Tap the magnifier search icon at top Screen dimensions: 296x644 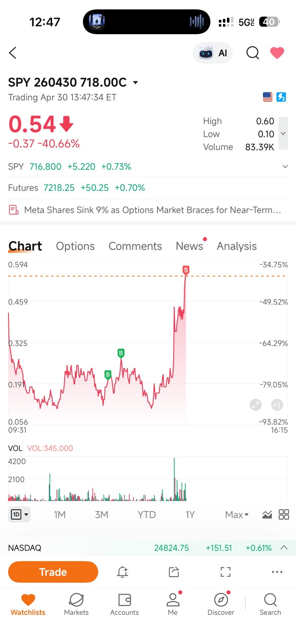click(x=253, y=53)
